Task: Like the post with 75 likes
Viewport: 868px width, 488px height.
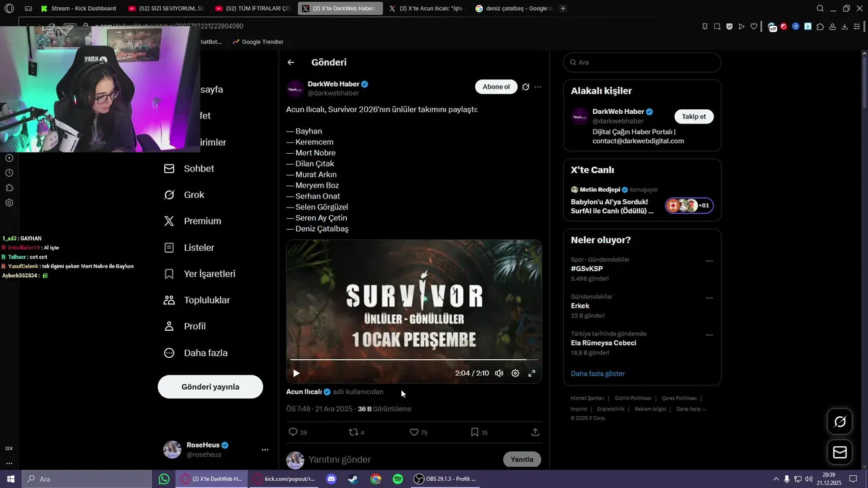Action: 418,432
